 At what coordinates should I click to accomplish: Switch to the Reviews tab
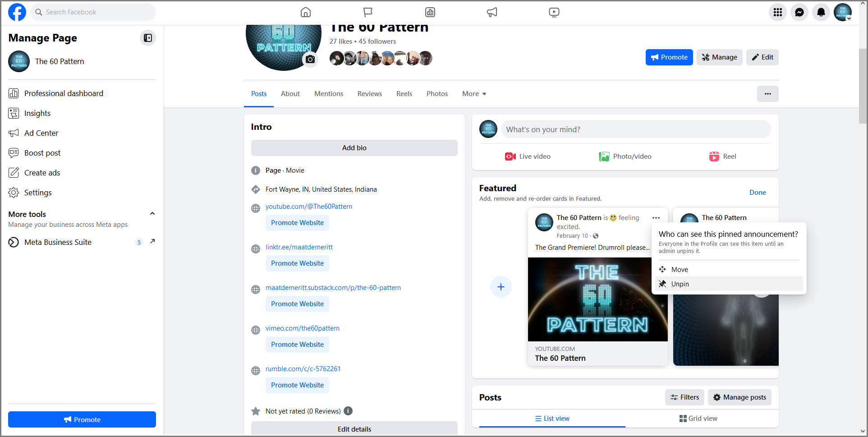(x=370, y=94)
